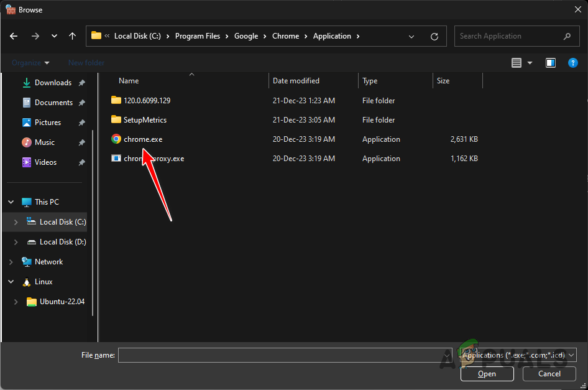
Task: Navigate up one folder level
Action: point(72,36)
